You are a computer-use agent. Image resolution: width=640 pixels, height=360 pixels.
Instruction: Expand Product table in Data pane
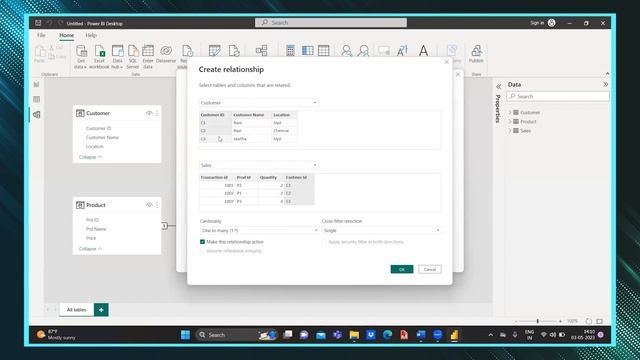coord(510,122)
